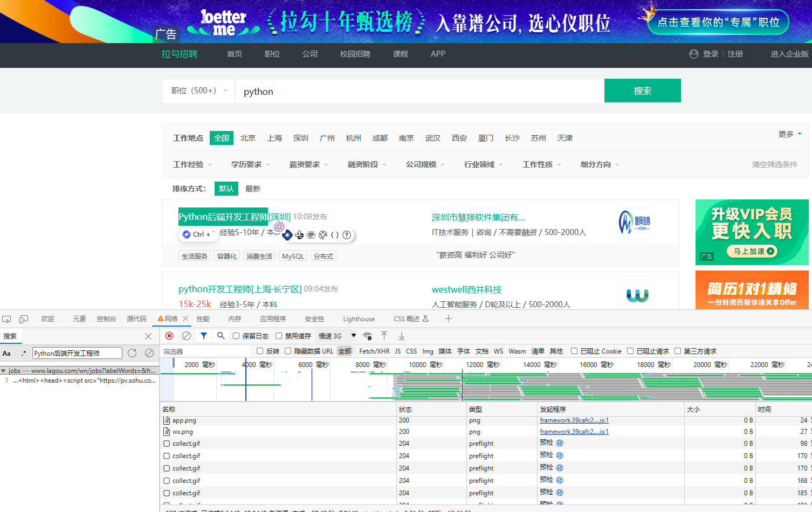Open the 慢速 3G throttling dropdown
This screenshot has width=812, height=512.
tap(338, 336)
